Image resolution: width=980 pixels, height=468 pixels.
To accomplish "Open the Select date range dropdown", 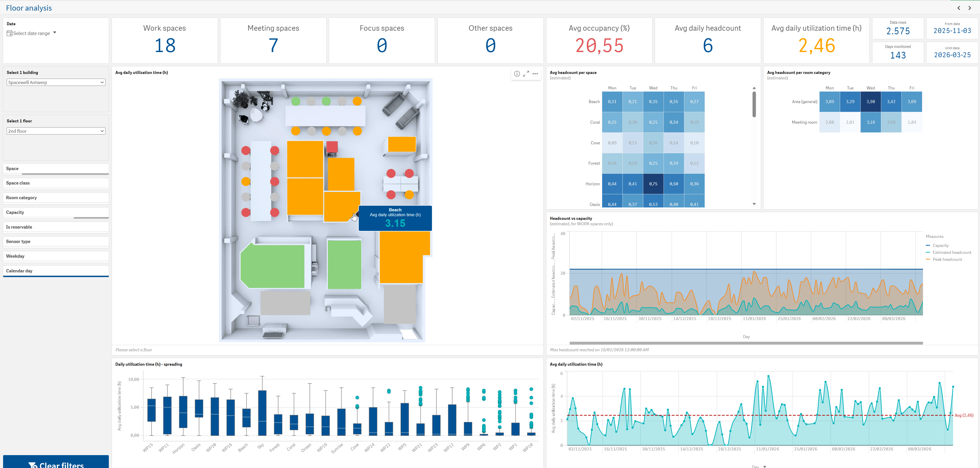I will coord(31,34).
